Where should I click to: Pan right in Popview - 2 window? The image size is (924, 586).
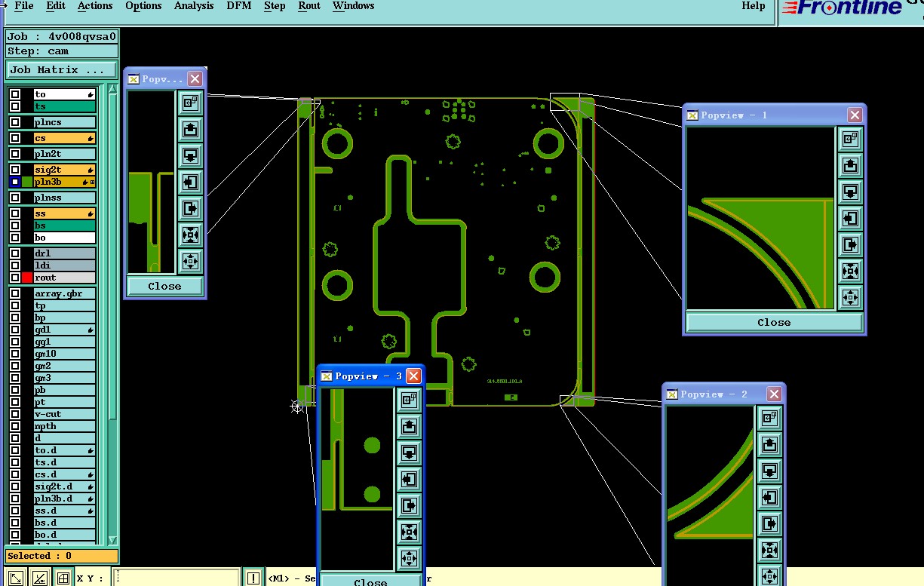pos(769,523)
